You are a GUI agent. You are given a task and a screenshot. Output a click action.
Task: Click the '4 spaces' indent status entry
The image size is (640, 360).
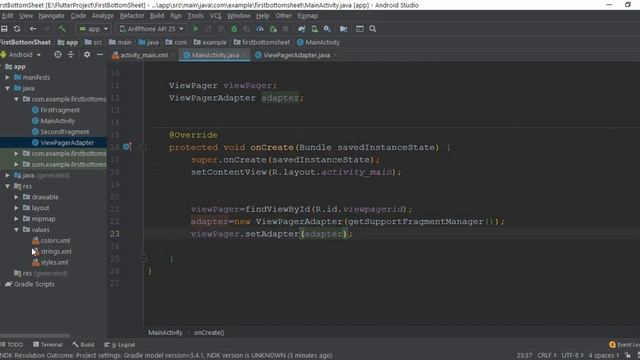[604, 356]
